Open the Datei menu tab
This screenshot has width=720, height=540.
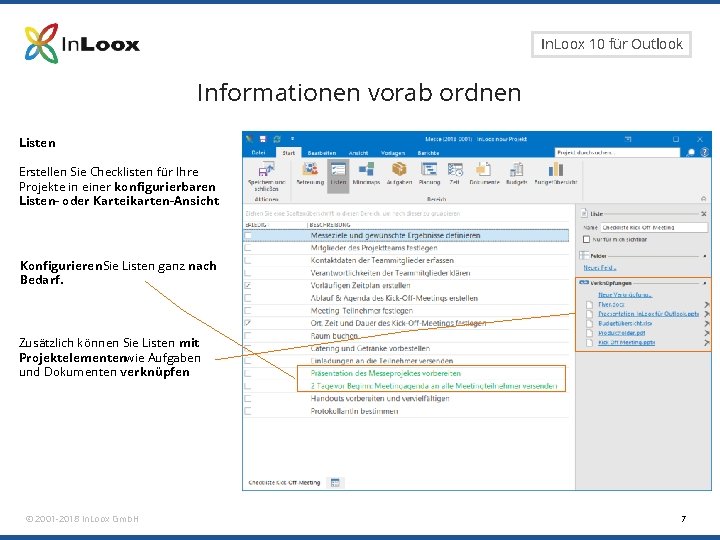coord(259,152)
